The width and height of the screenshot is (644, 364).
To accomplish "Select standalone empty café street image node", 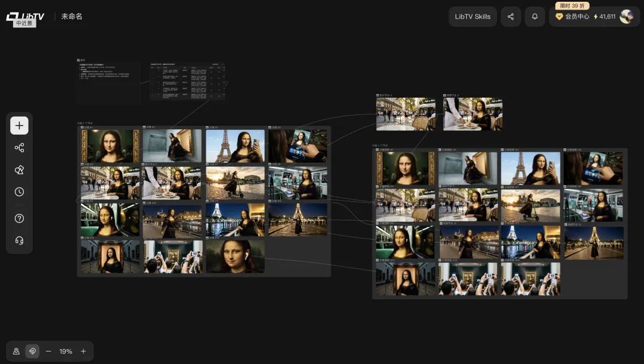I will click(406, 114).
